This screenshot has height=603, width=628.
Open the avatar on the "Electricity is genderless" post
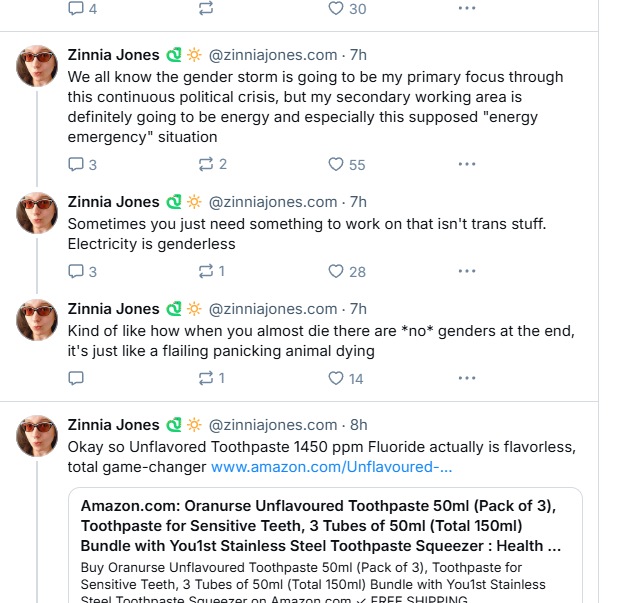pyautogui.click(x=37, y=213)
